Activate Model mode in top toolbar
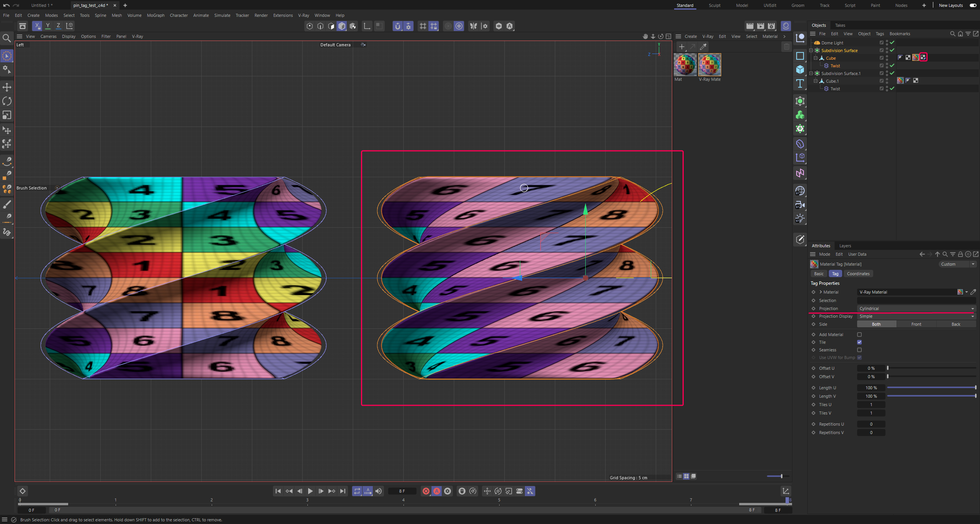 point(342,26)
